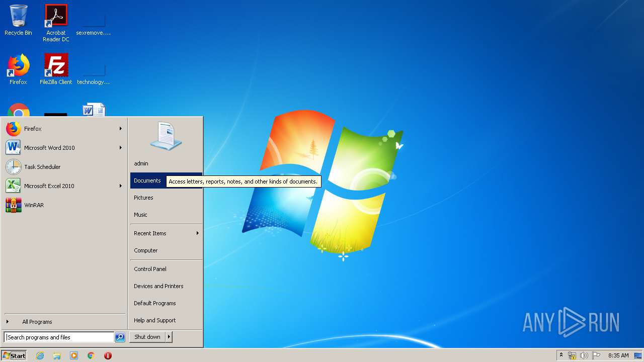Open Google Chrome from taskbar

pyautogui.click(x=91, y=355)
